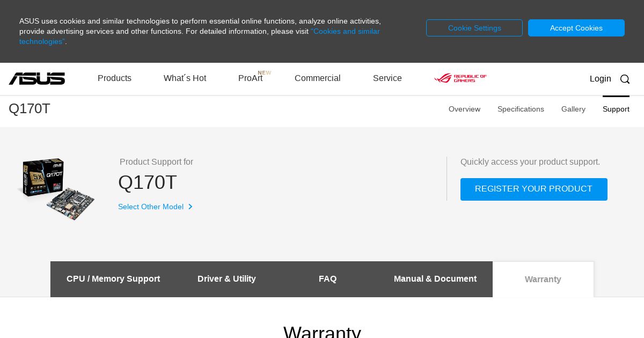This screenshot has height=338, width=644.
Task: Select the Support section tab
Action: click(x=616, y=109)
